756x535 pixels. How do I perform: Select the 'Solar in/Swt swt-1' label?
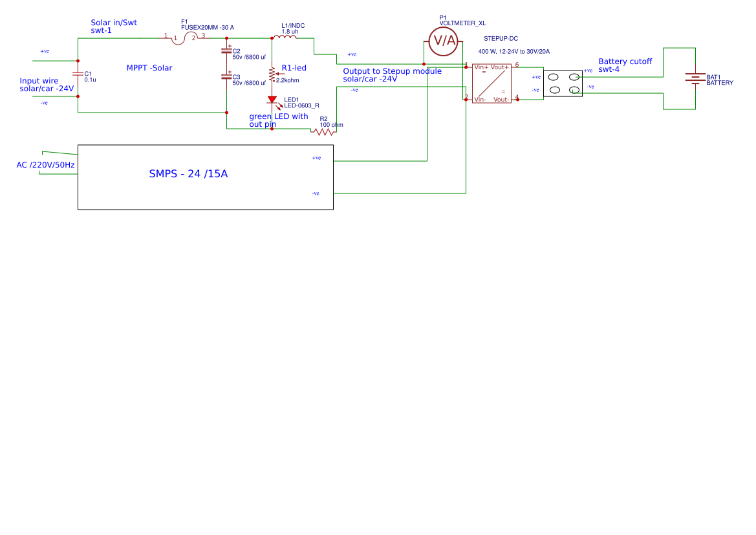pos(114,27)
